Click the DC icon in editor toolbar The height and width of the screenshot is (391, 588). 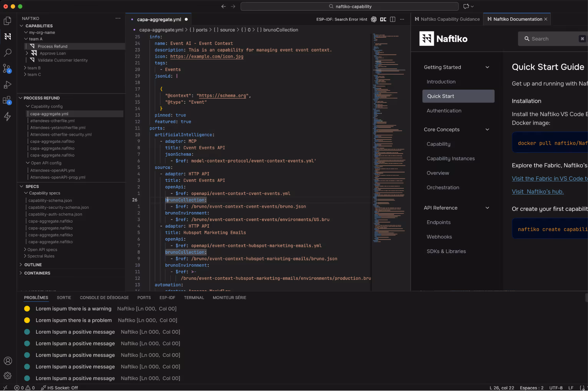tap(383, 19)
